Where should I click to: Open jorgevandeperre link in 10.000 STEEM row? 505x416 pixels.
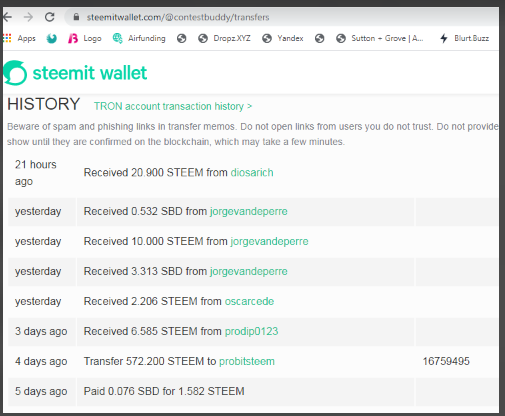coord(269,241)
